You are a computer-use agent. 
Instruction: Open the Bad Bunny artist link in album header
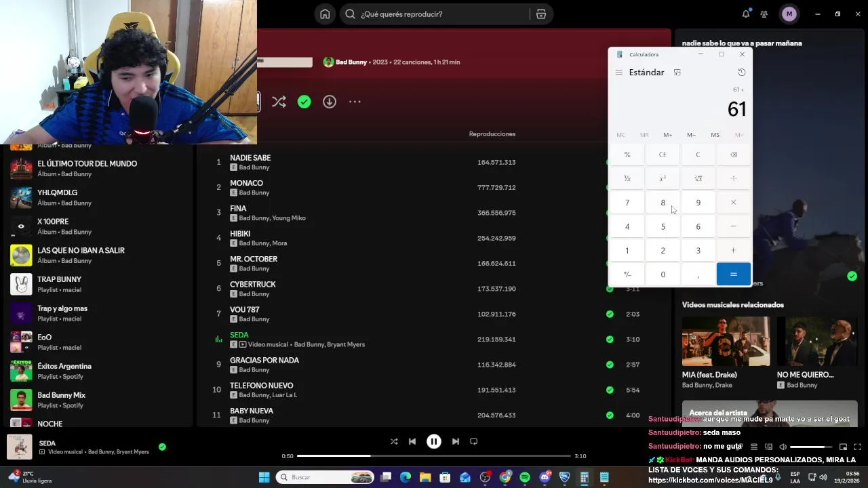point(351,62)
